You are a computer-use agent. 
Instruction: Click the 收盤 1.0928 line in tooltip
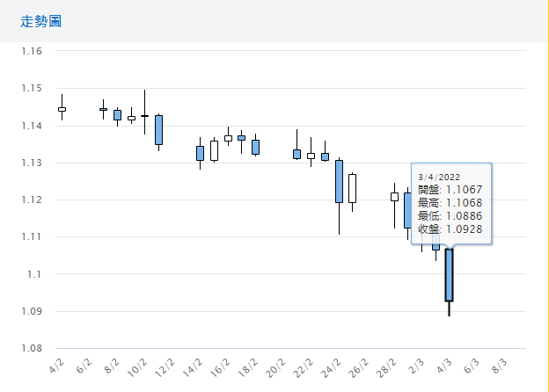(x=450, y=229)
